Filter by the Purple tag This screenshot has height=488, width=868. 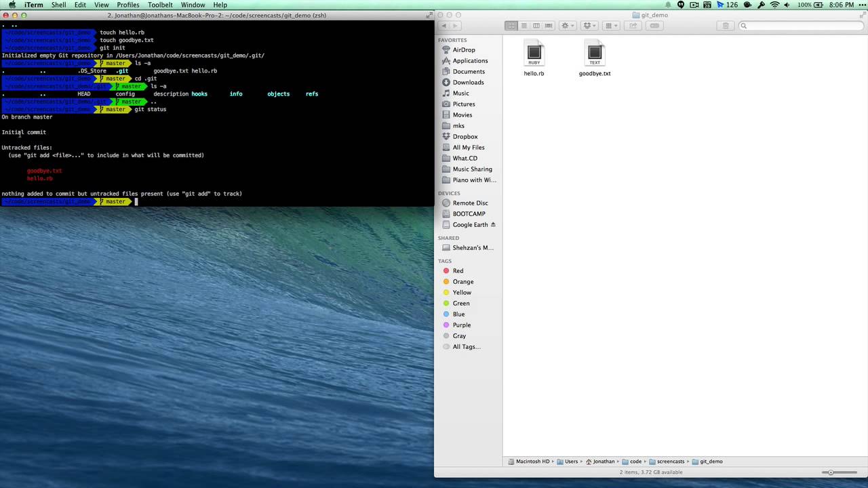(x=461, y=325)
